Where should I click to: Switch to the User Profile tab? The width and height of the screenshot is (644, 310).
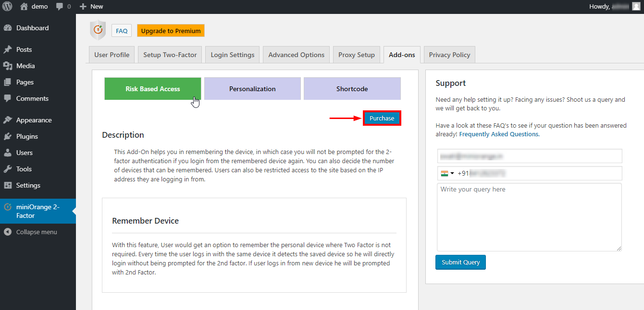pos(112,55)
